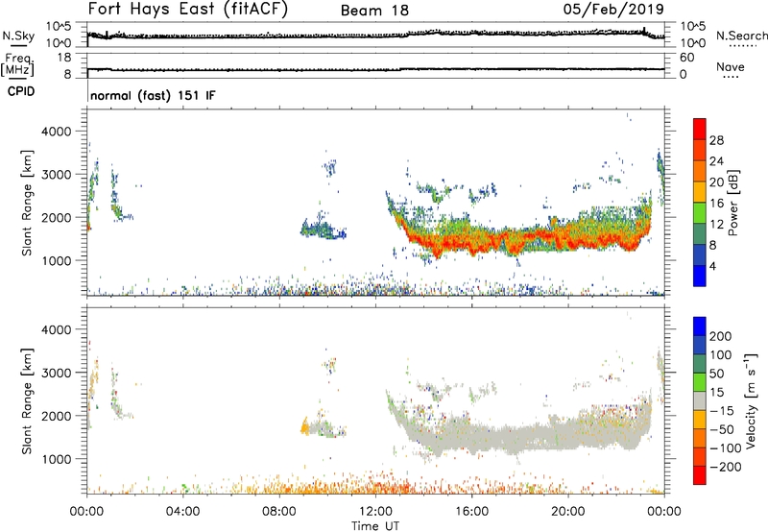Viewport: 768px width, 532px height.
Task: Click 'Slant Range [km]' label of power panel
Action: [x=27, y=203]
